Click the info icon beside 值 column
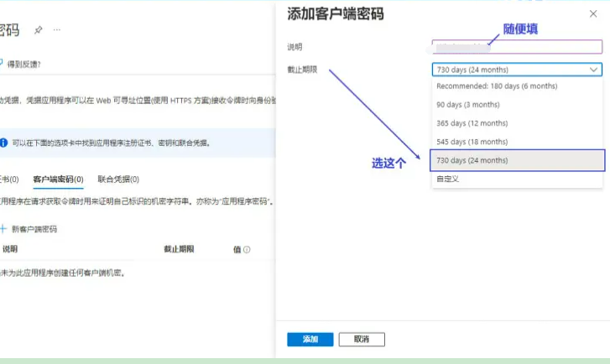The width and height of the screenshot is (610, 364). point(247,250)
